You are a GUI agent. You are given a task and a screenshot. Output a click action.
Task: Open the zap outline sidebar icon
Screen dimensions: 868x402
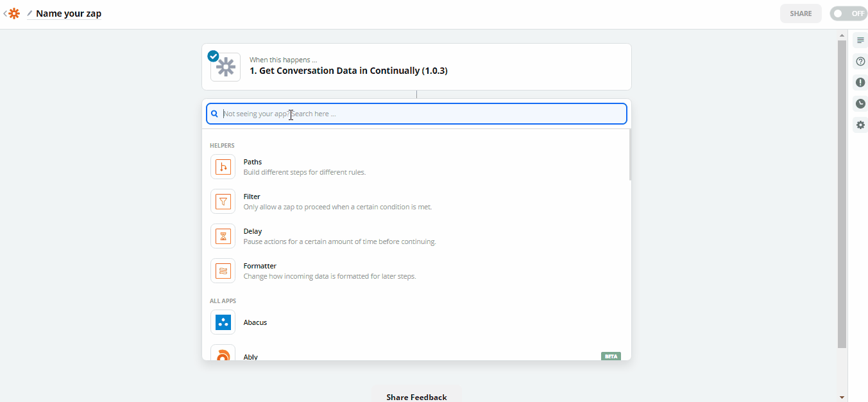tap(860, 40)
